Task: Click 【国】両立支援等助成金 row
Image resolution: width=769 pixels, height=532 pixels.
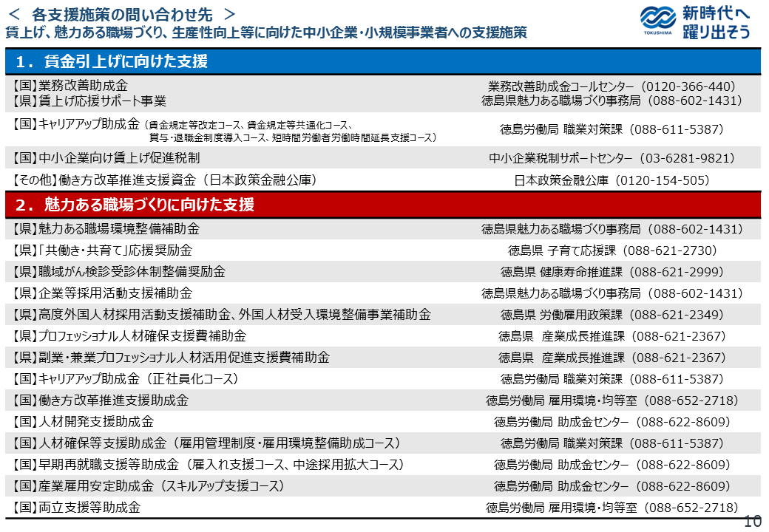Action: (x=383, y=507)
